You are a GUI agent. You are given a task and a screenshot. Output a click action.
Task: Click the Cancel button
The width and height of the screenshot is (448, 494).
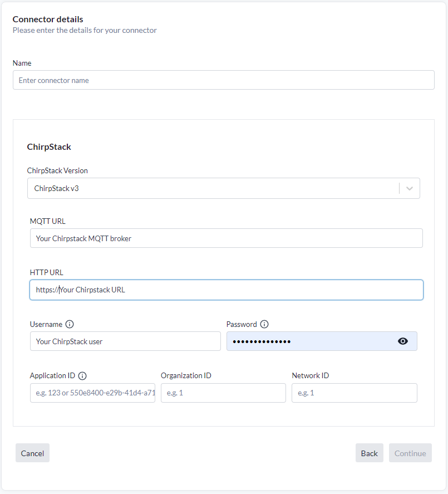tap(32, 453)
